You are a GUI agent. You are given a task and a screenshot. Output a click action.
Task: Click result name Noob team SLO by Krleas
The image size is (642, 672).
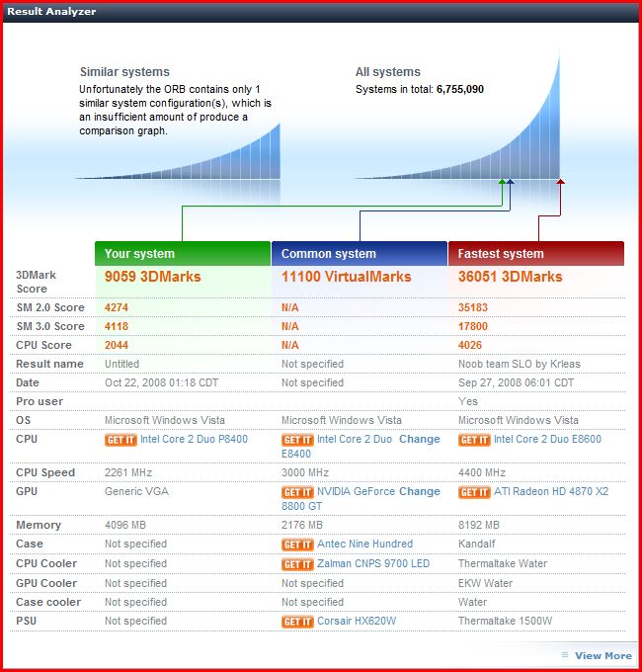pos(520,365)
